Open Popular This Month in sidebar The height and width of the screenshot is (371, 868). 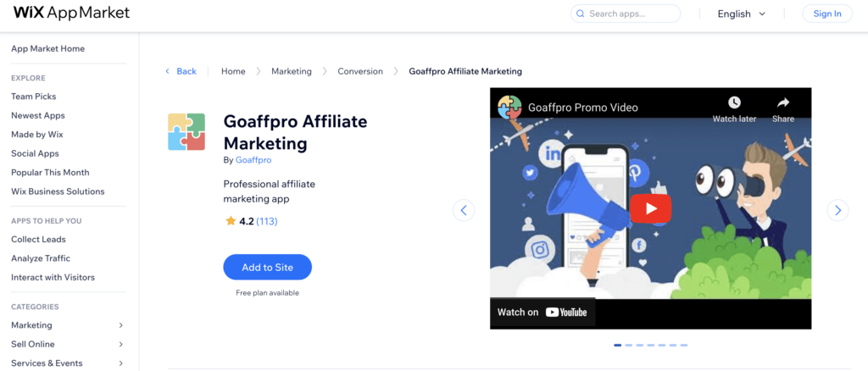point(49,173)
